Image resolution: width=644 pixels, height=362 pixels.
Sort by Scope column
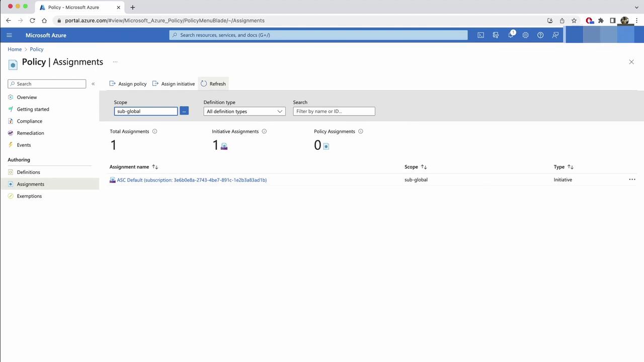click(416, 167)
